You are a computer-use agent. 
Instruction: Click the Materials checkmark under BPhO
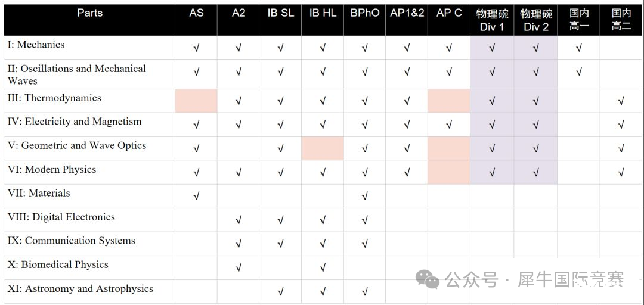pyautogui.click(x=365, y=197)
